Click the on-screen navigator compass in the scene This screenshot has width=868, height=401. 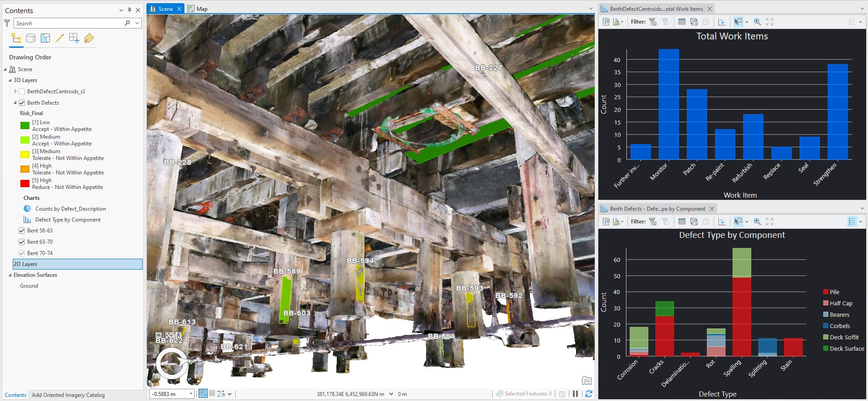(x=171, y=363)
